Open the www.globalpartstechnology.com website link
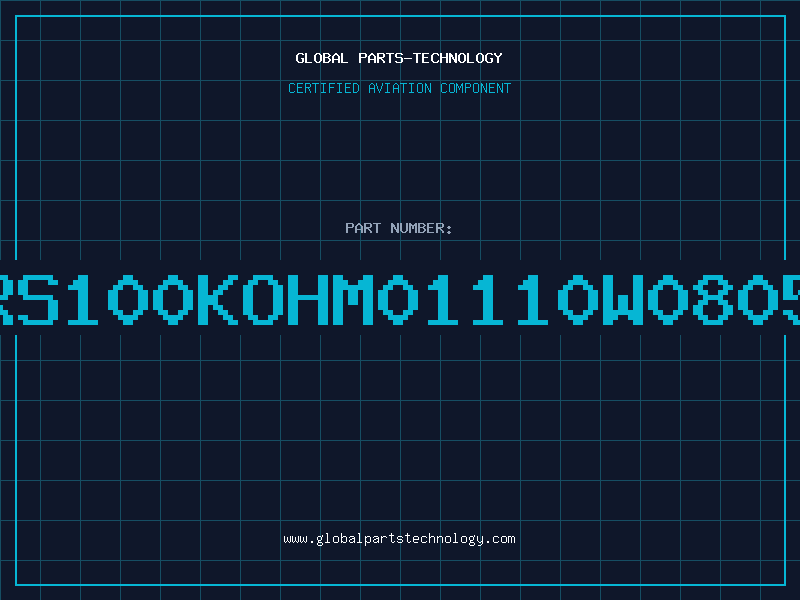Image resolution: width=800 pixels, height=600 pixels. [399, 539]
